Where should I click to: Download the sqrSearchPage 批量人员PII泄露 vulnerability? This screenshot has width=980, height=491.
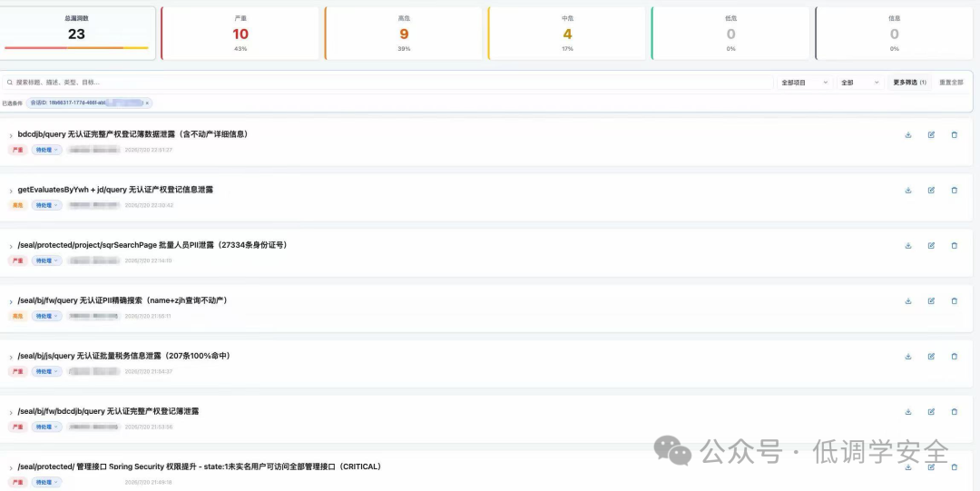coord(908,246)
